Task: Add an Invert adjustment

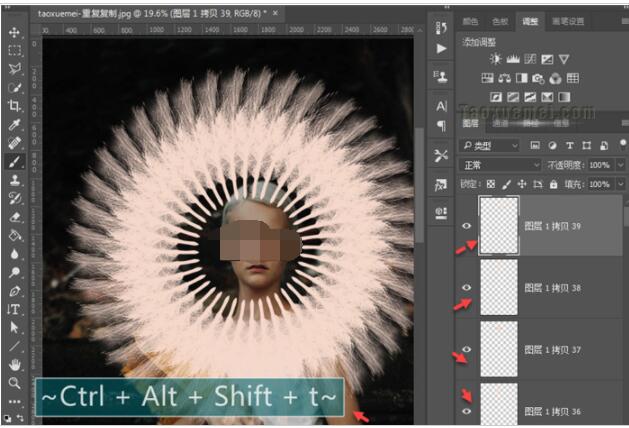Action: [496, 97]
